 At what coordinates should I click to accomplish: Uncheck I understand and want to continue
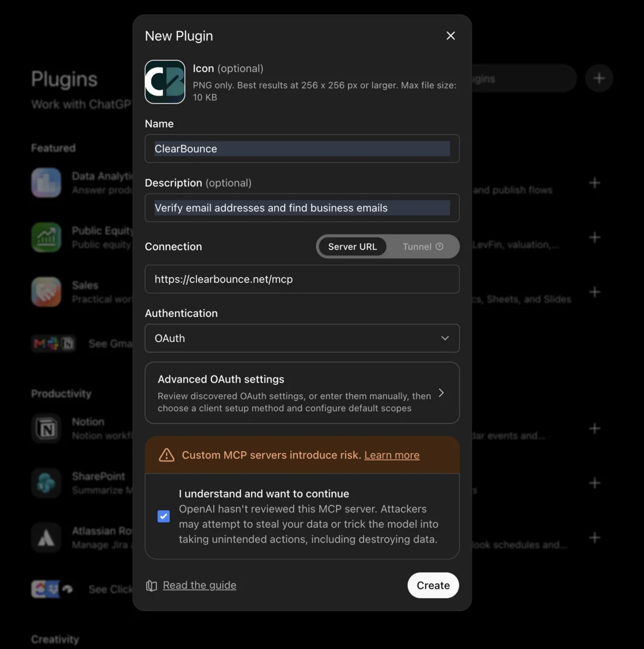click(x=163, y=516)
